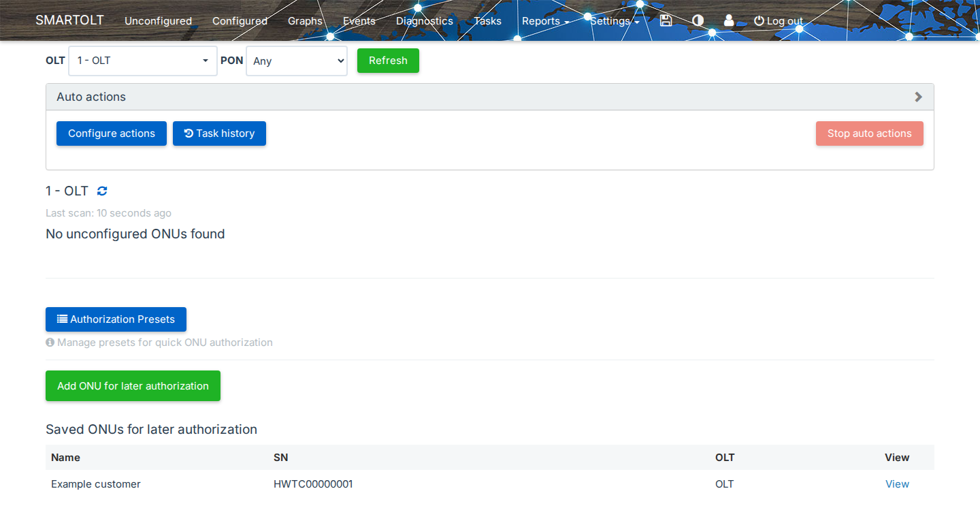The width and height of the screenshot is (980, 506).
Task: Open the Configured menu item
Action: click(240, 21)
